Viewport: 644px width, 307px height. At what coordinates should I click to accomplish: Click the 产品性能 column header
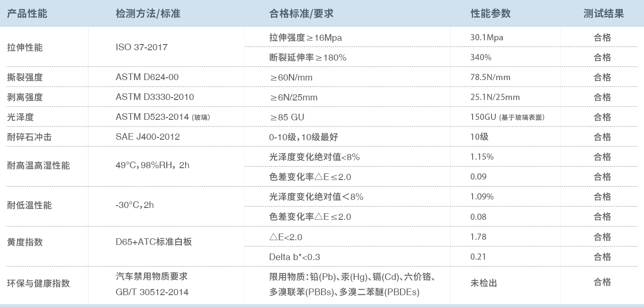pos(27,14)
